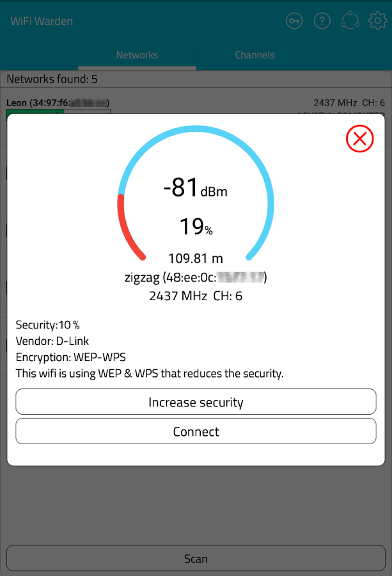392x576 pixels.
Task: Tap the WiFi Warden app title
Action: click(x=42, y=21)
